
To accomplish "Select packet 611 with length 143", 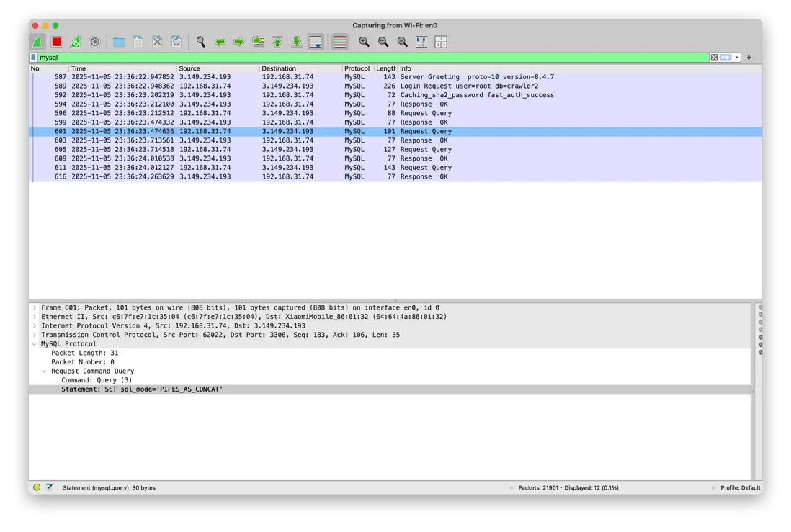I will [x=395, y=168].
